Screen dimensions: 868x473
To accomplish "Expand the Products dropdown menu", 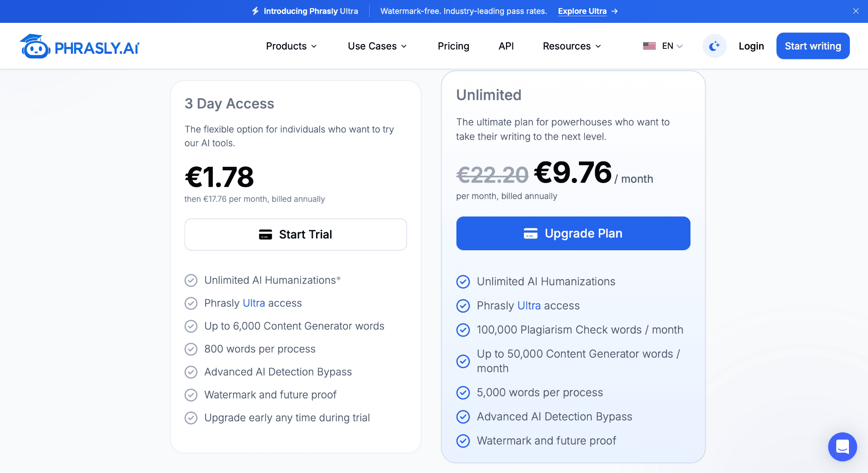I will point(291,46).
